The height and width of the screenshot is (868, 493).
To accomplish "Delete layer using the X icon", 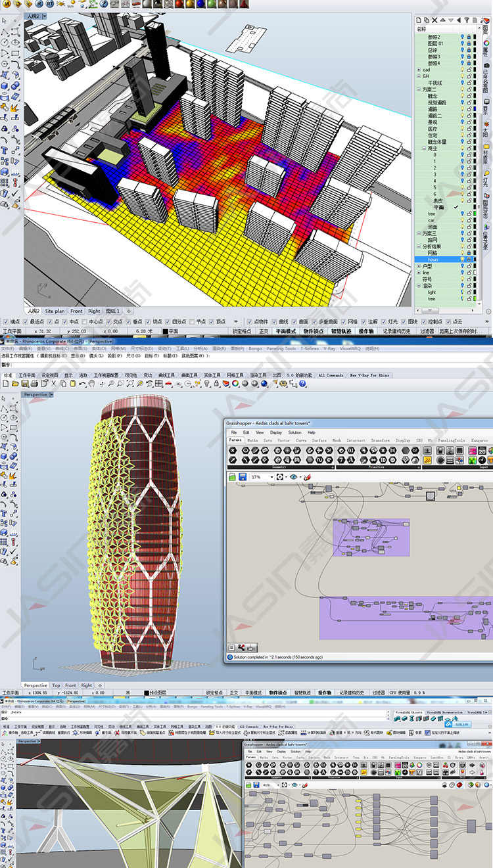I will coord(434,20).
